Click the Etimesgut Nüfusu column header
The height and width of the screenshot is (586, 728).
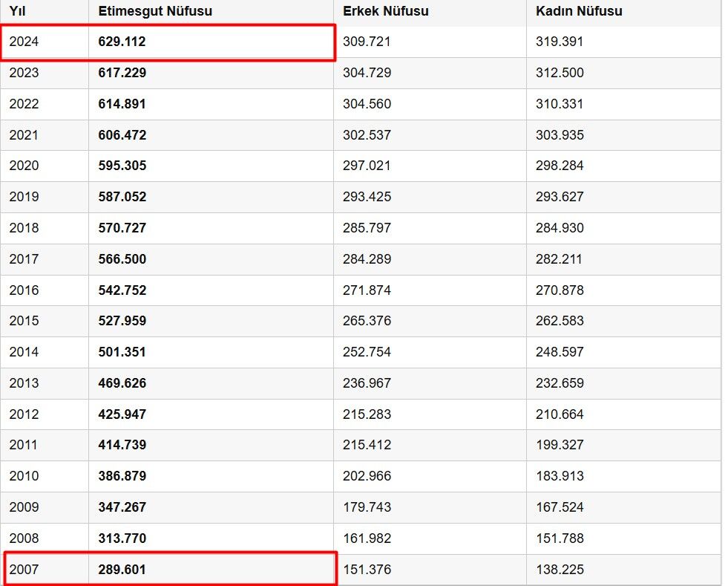(155, 11)
